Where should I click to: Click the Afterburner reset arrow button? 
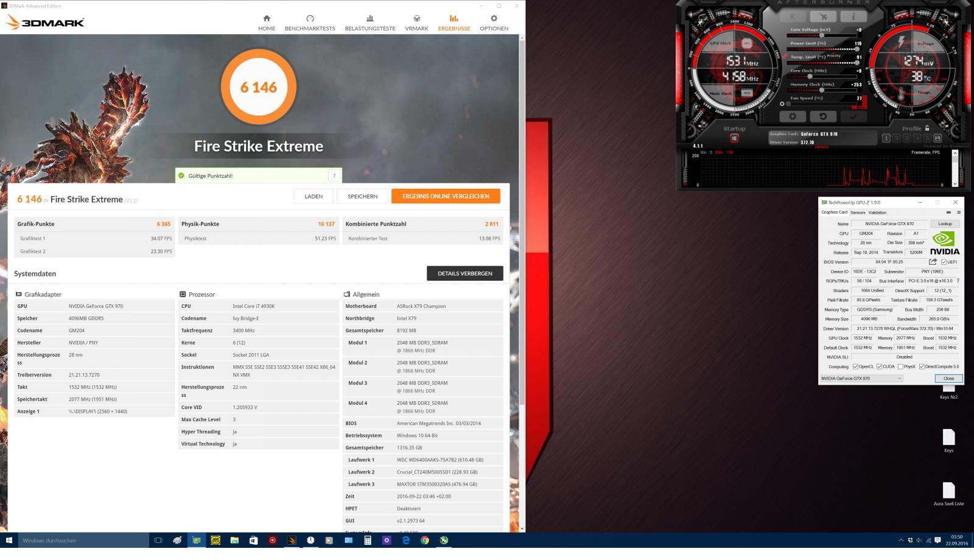[823, 116]
